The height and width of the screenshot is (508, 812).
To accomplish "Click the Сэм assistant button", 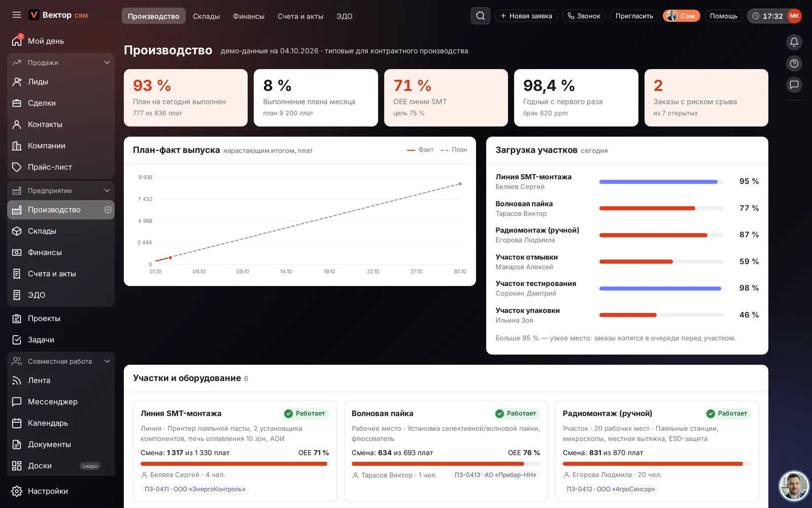I will (x=682, y=16).
